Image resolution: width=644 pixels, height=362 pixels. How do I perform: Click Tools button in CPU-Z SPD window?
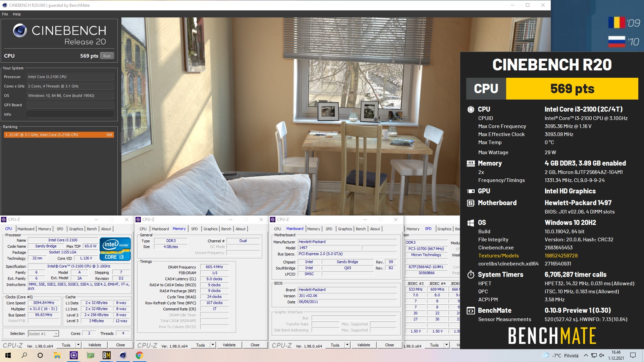pos(434,345)
